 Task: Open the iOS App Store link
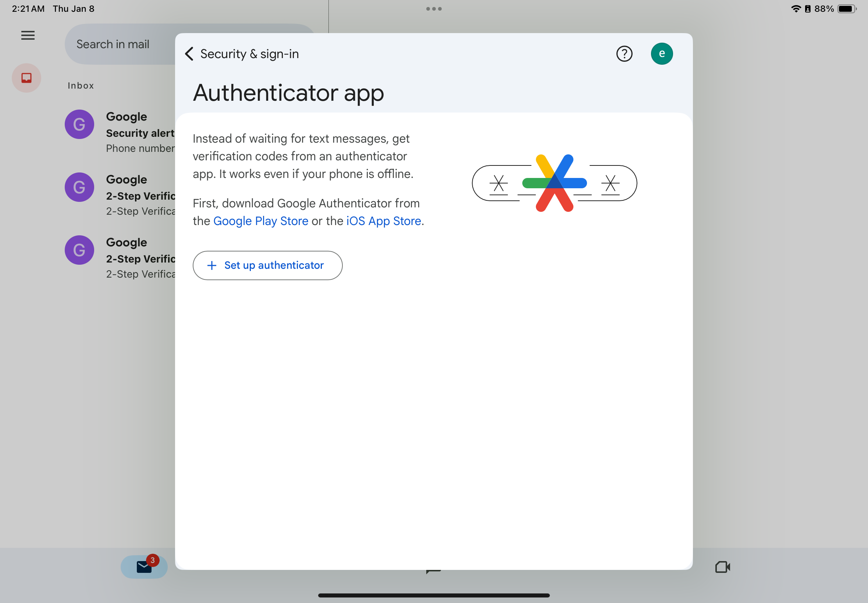[384, 221]
